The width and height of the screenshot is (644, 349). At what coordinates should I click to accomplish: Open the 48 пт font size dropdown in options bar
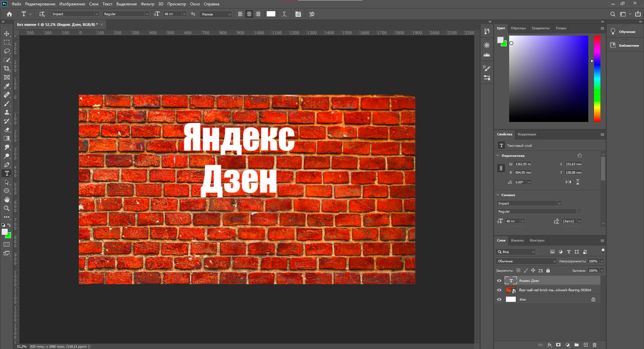(184, 14)
